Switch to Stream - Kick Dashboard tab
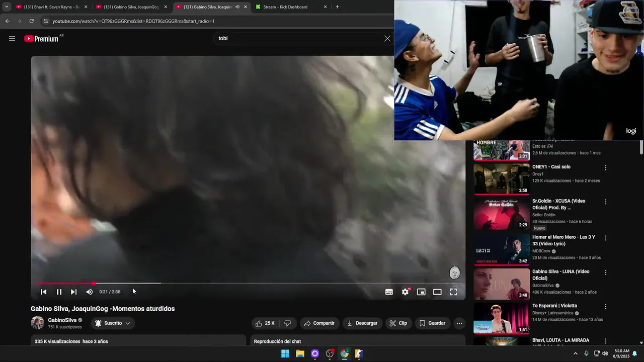The height and width of the screenshot is (362, 644). [291, 7]
